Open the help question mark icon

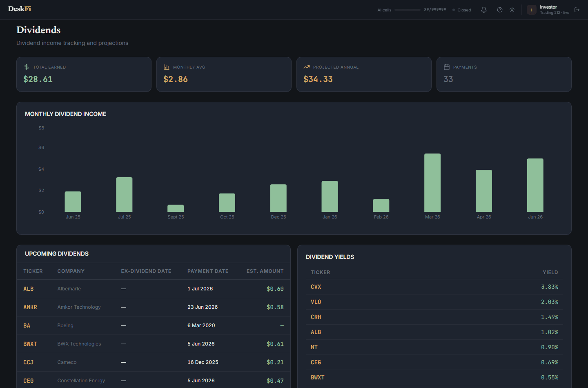point(500,10)
